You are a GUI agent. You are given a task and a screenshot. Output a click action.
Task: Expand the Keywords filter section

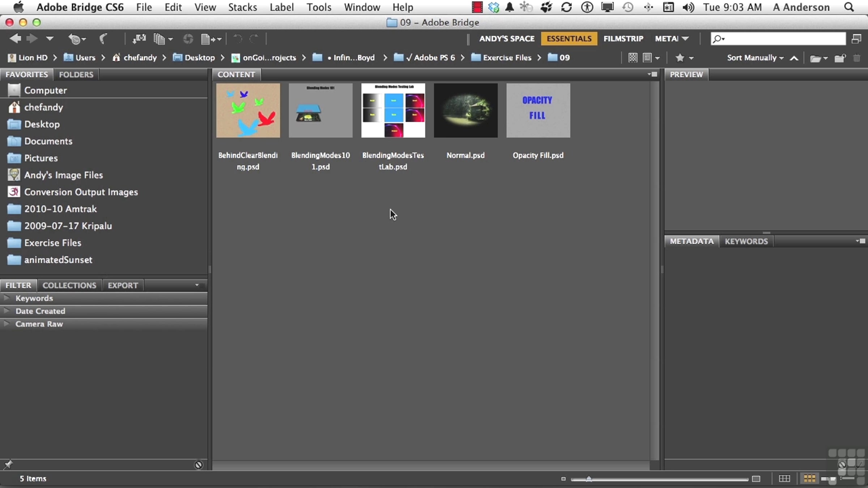click(7, 298)
